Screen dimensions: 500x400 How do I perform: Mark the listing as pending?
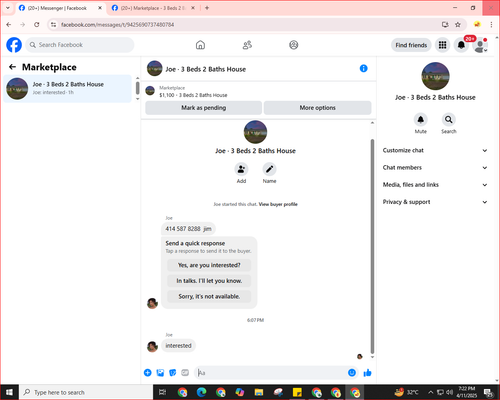tap(203, 108)
